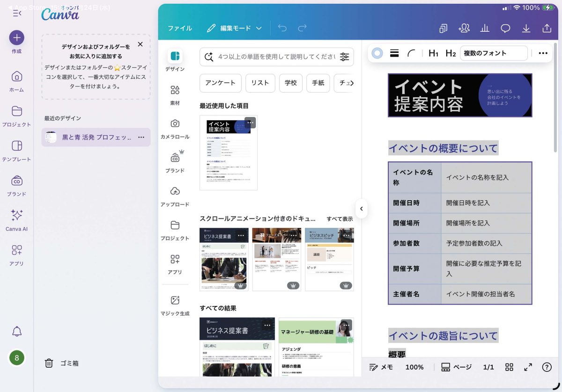The height and width of the screenshot is (392, 562).
Task: Switch to the 素材 tab
Action: click(x=175, y=95)
